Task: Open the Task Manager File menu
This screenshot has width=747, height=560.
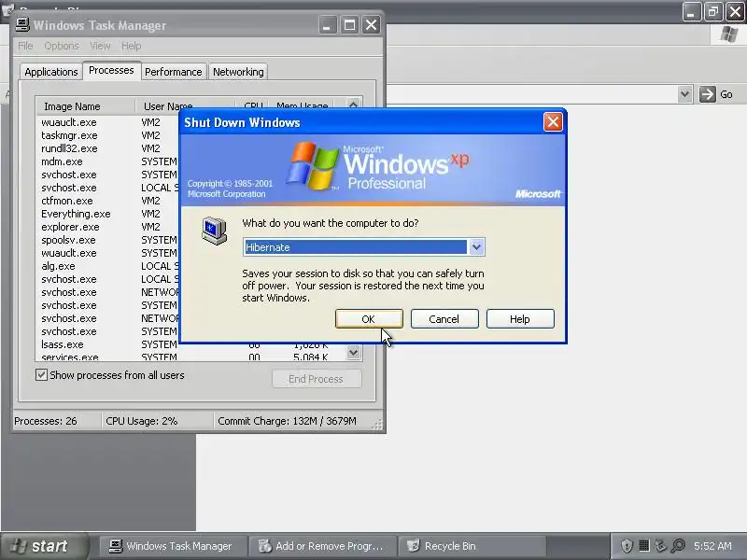Action: point(25,46)
